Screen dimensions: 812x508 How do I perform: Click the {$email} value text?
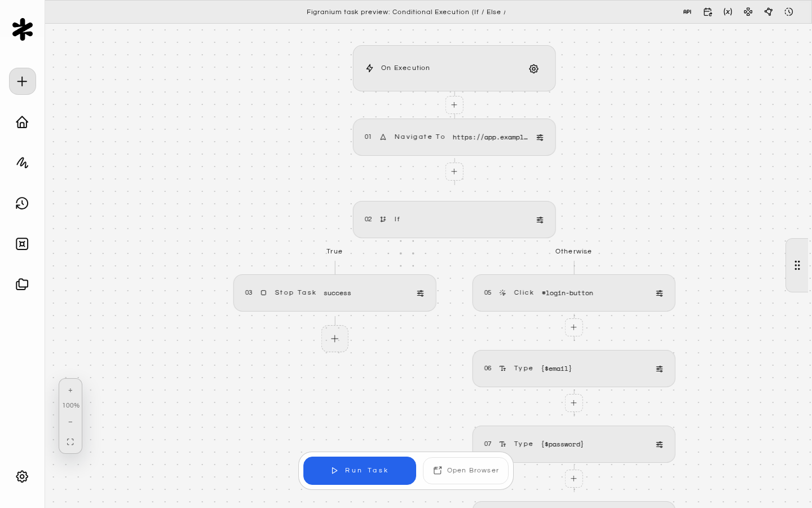click(557, 369)
